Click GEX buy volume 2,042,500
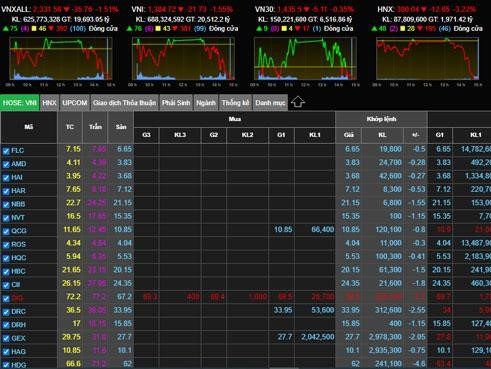This screenshot has width=491, height=369. click(318, 337)
